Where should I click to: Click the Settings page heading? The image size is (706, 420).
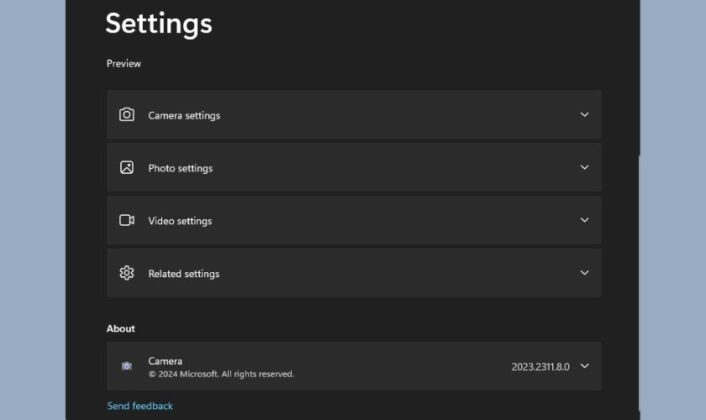[x=159, y=23]
